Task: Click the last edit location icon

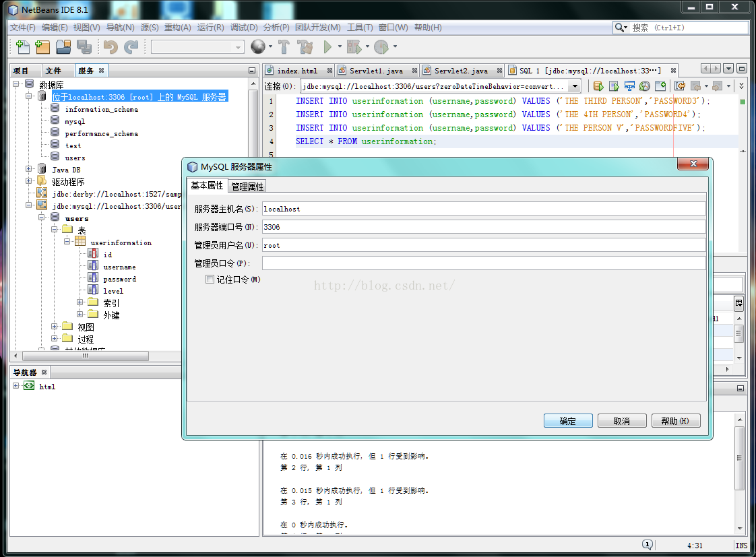Action: click(681, 86)
